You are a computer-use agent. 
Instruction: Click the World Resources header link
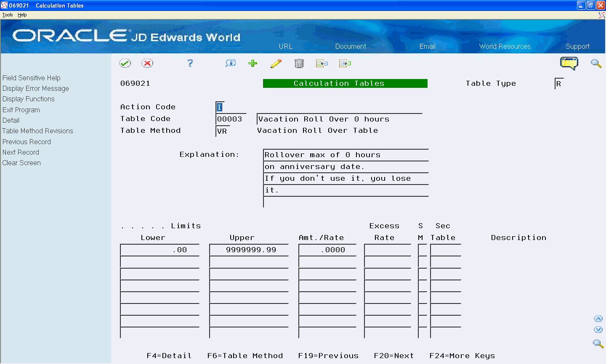coord(505,46)
